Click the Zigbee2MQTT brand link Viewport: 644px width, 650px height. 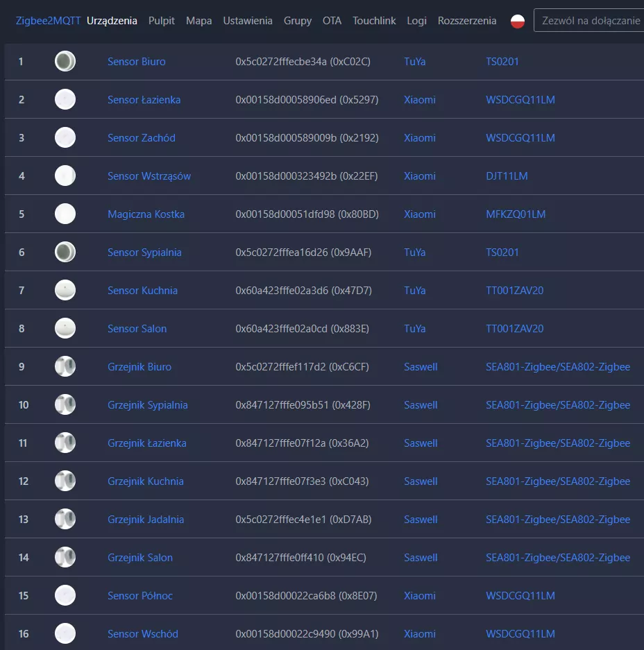tap(48, 21)
